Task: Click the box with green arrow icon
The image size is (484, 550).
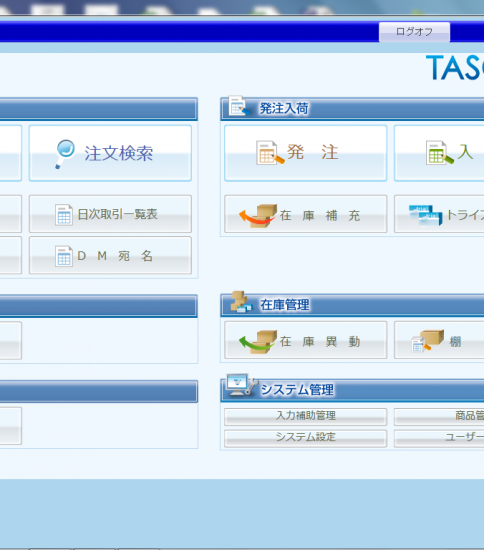Action: click(x=258, y=341)
